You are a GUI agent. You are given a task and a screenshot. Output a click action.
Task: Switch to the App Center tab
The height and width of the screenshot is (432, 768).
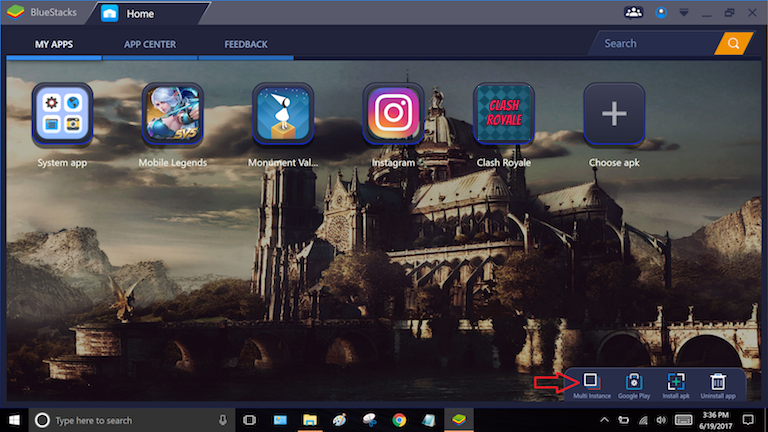pyautogui.click(x=149, y=44)
